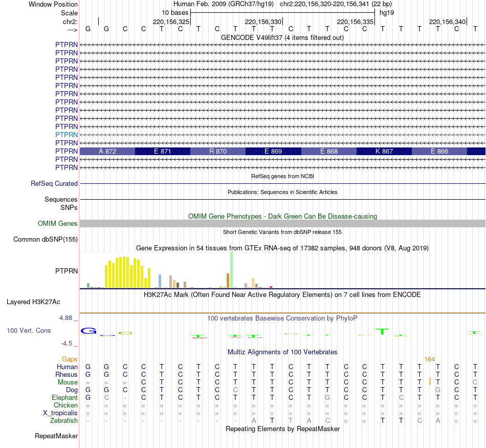This screenshot has width=486, height=448.
Task: Select the Zebrafish alignment row label
Action: click(x=64, y=421)
